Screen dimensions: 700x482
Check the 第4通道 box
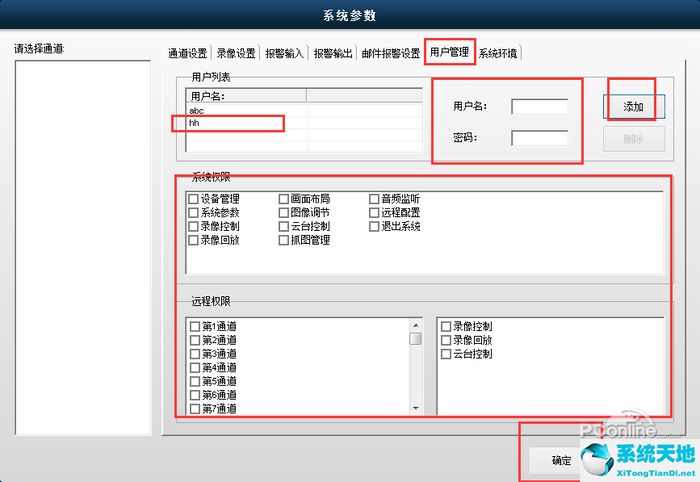pyautogui.click(x=195, y=368)
